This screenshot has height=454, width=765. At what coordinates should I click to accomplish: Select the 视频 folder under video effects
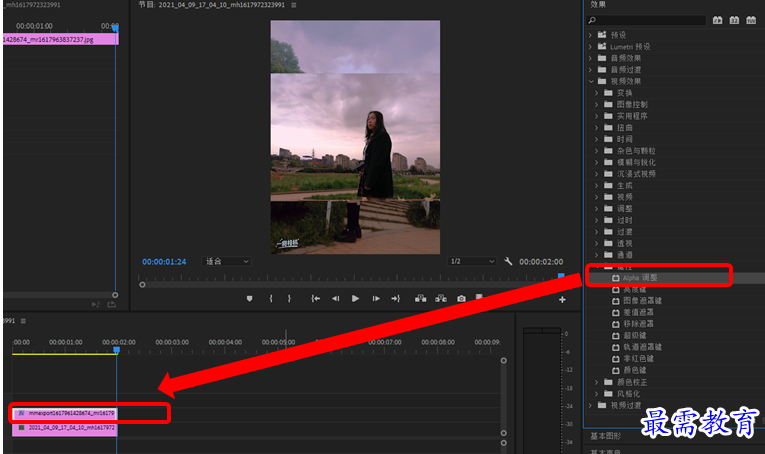click(x=624, y=197)
